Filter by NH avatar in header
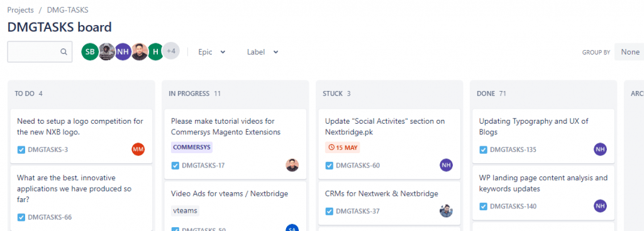This screenshot has width=644, height=231. tap(123, 51)
